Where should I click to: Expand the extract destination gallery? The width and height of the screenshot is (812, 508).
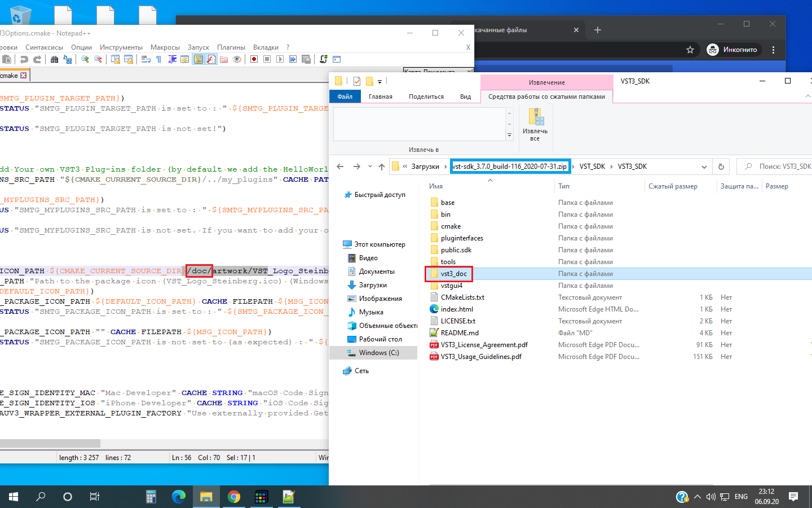coord(509,135)
